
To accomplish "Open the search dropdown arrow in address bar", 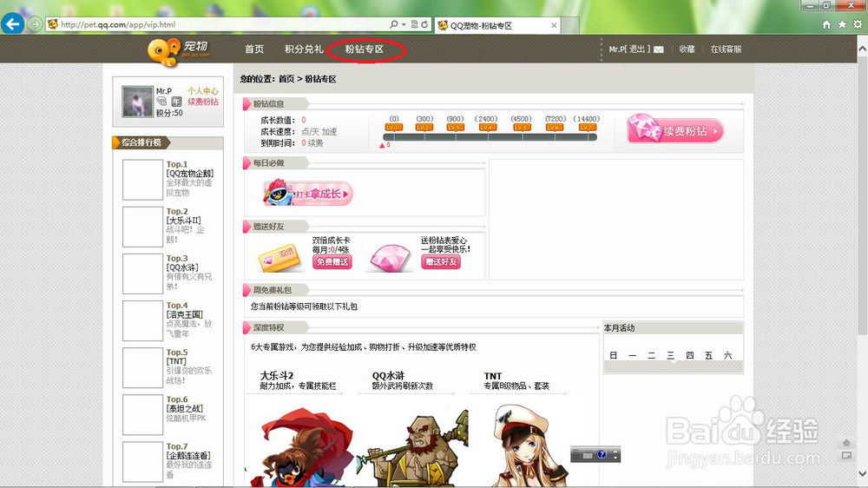I will (x=404, y=24).
